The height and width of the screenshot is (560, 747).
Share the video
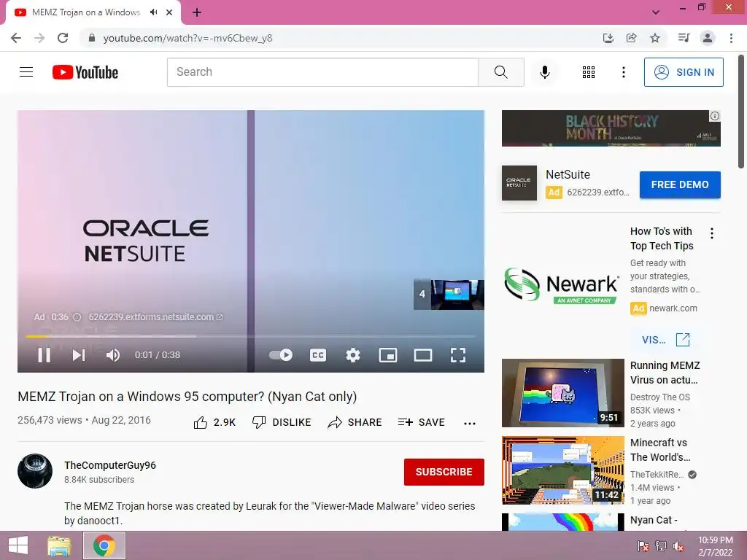(x=355, y=422)
